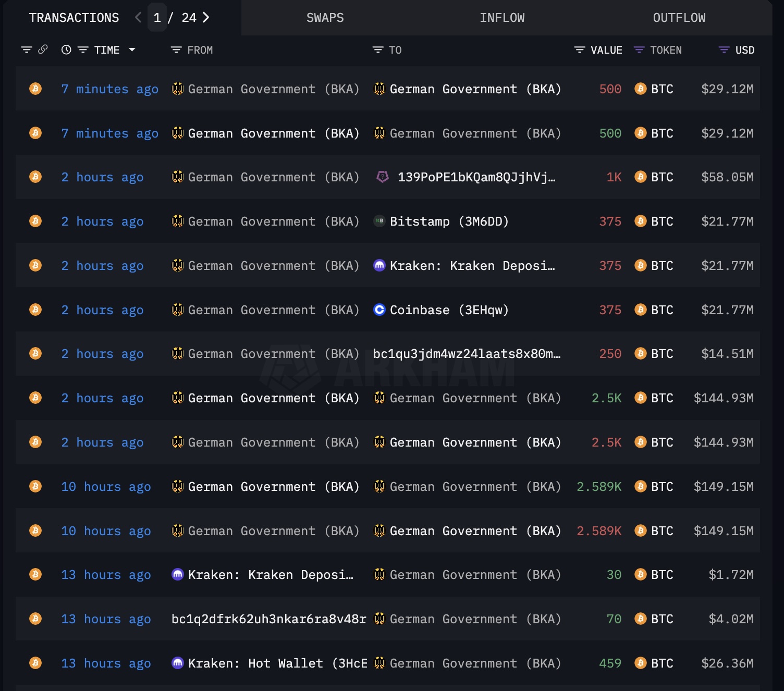Open '13 hours ago' link in 30 BTC row
784x691 pixels.
(106, 575)
